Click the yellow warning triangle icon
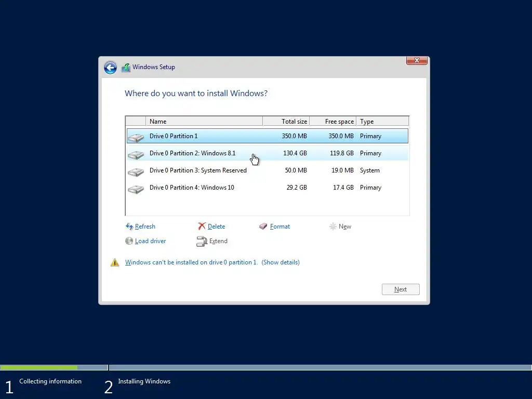This screenshot has height=399, width=532. pyautogui.click(x=115, y=262)
